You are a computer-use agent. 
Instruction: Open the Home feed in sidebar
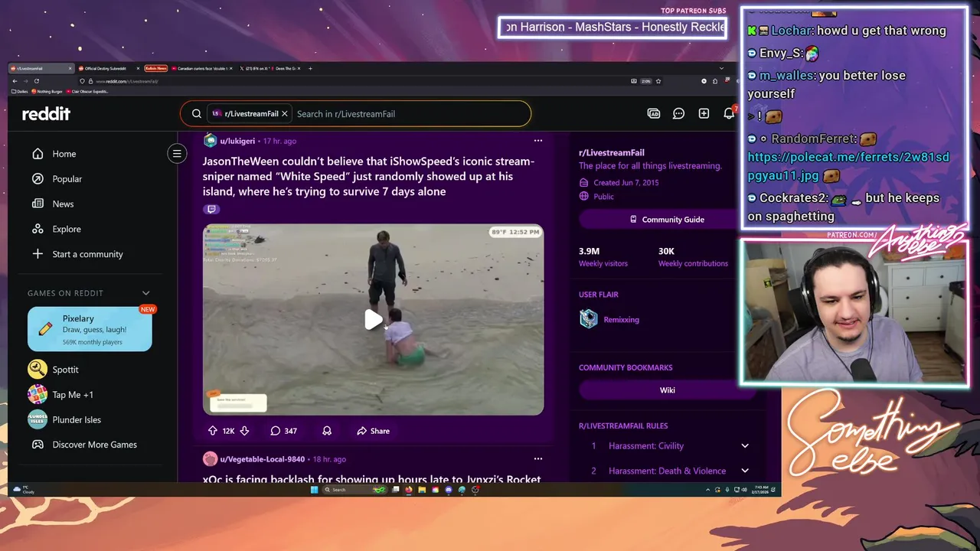(64, 154)
